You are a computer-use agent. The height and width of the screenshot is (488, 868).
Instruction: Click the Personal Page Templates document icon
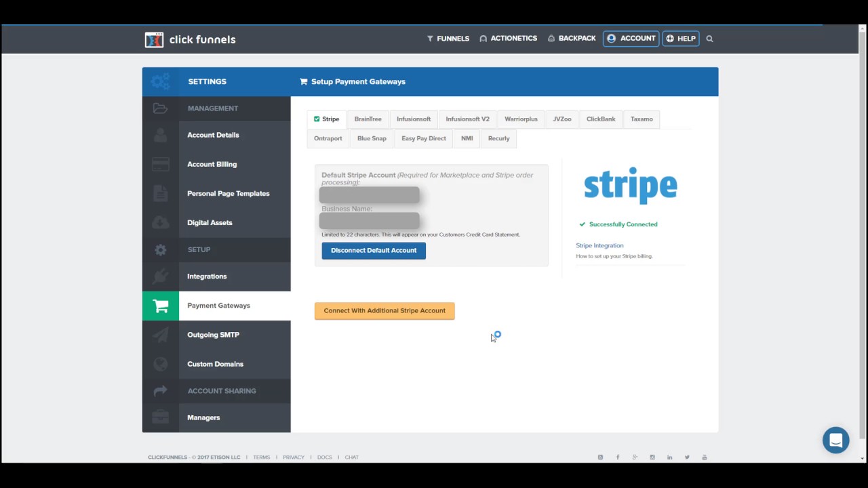[161, 193]
